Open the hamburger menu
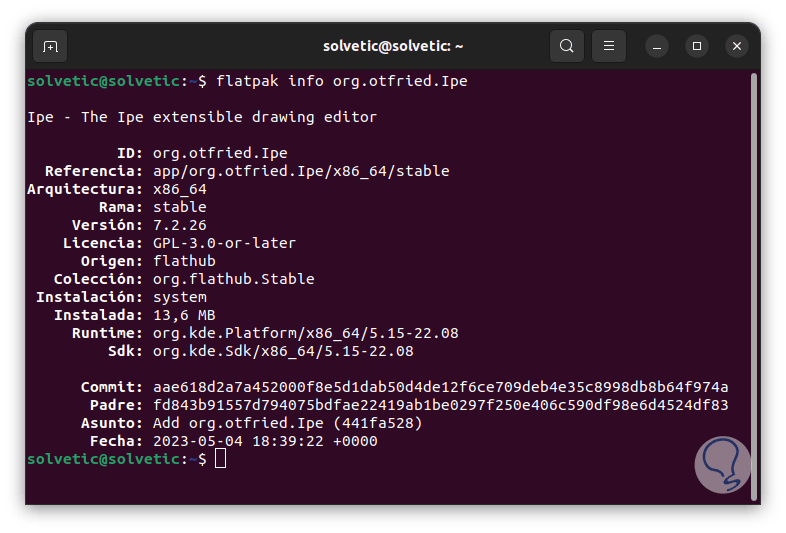This screenshot has height=533, width=786. click(608, 46)
